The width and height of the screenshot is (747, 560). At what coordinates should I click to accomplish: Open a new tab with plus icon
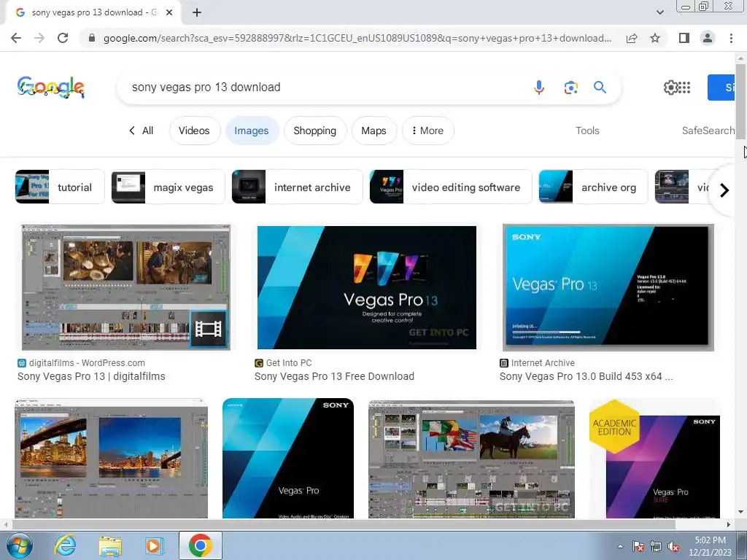click(197, 13)
